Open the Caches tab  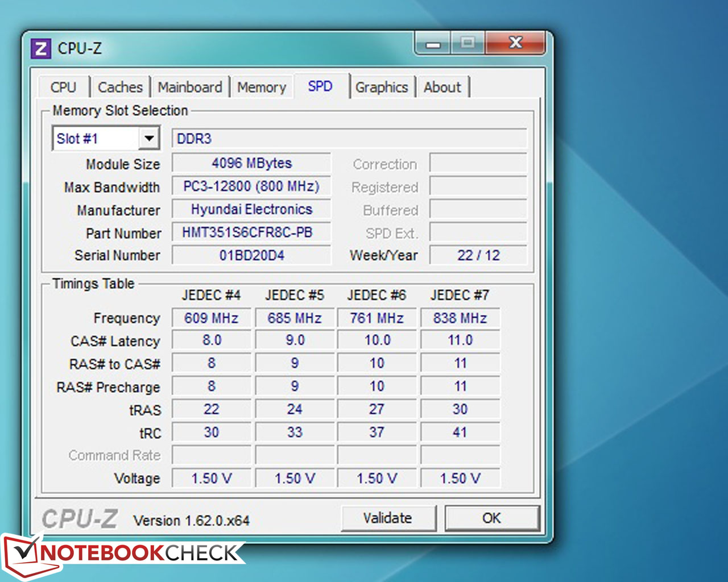120,87
